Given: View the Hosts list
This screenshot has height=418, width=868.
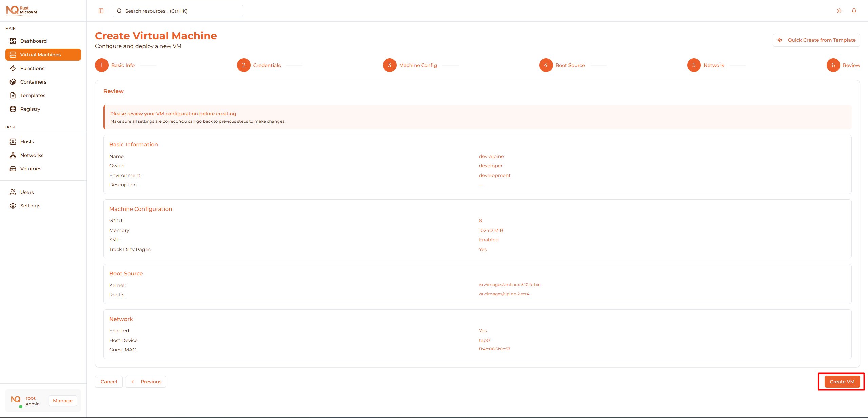Looking at the screenshot, I should pos(27,141).
